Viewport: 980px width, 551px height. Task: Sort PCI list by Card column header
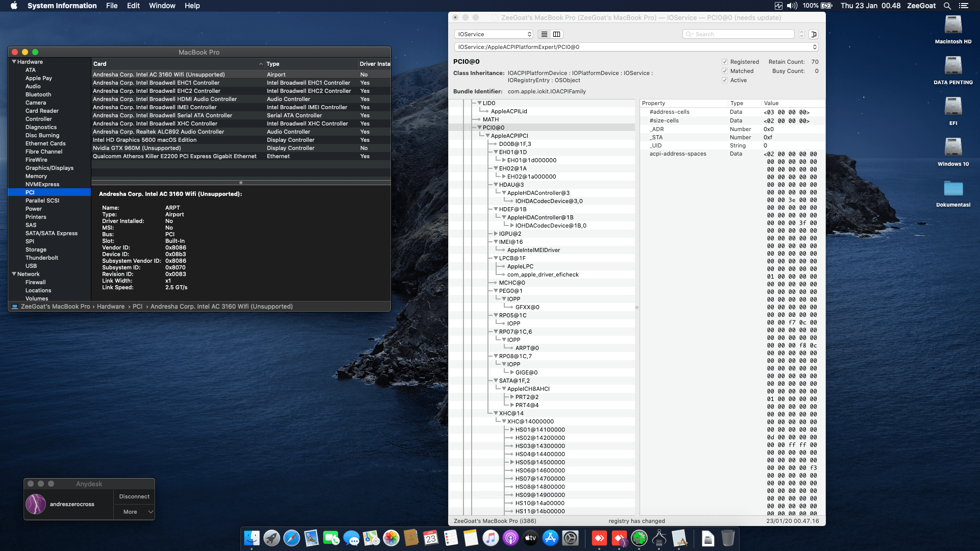click(178, 64)
